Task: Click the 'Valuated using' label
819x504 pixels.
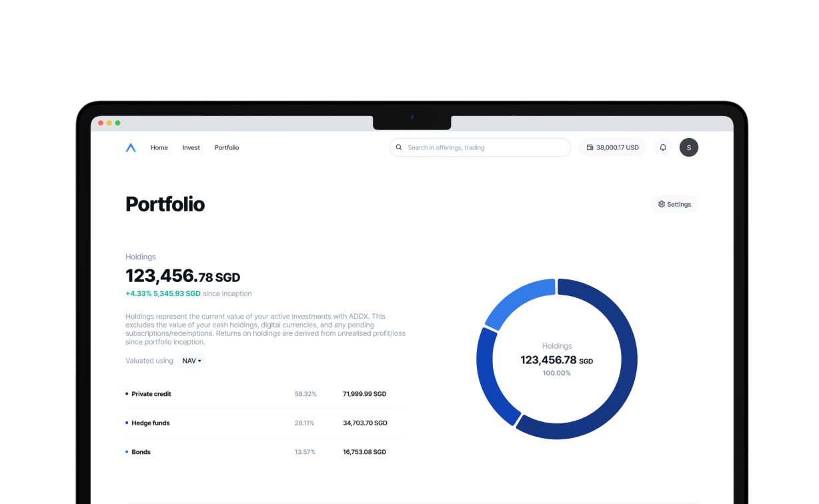Action: (x=149, y=361)
